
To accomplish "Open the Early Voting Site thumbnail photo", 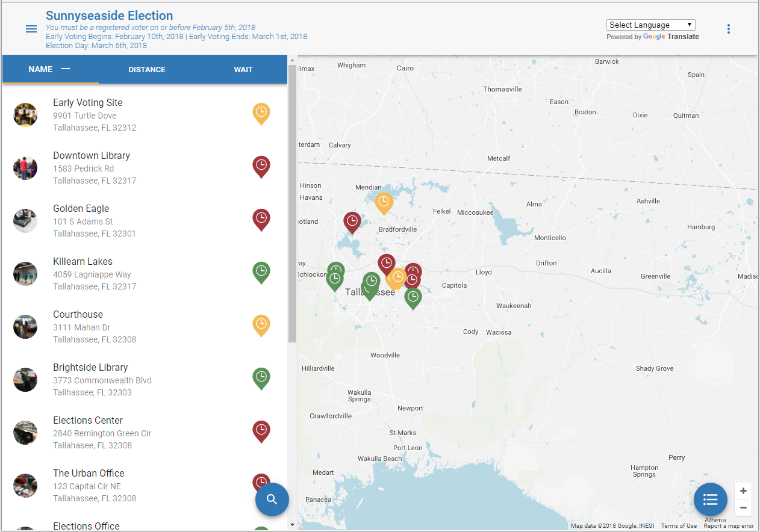I will [25, 115].
